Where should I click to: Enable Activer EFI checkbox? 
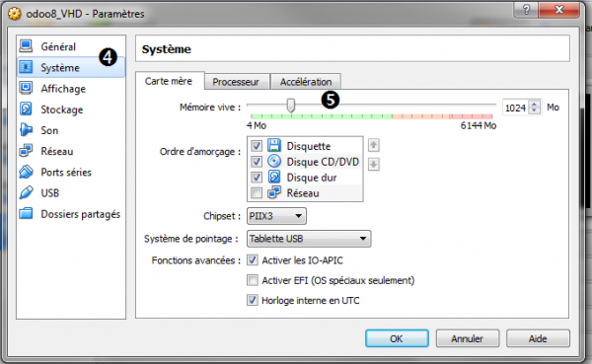click(x=253, y=280)
